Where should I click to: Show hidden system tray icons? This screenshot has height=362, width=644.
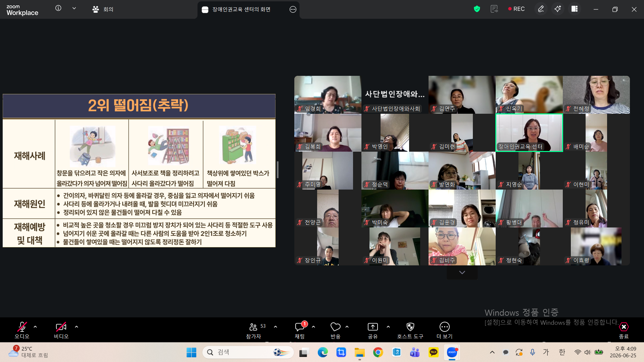[492, 352]
